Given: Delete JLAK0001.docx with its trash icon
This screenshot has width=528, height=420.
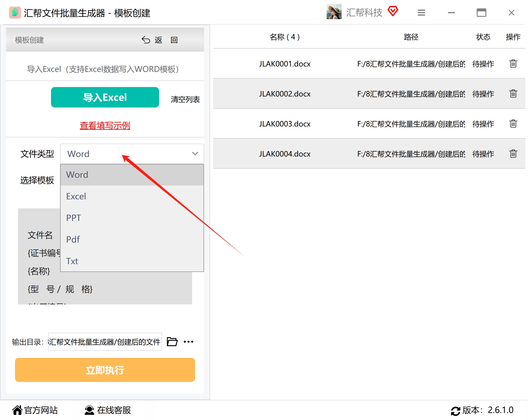Looking at the screenshot, I should pyautogui.click(x=513, y=64).
